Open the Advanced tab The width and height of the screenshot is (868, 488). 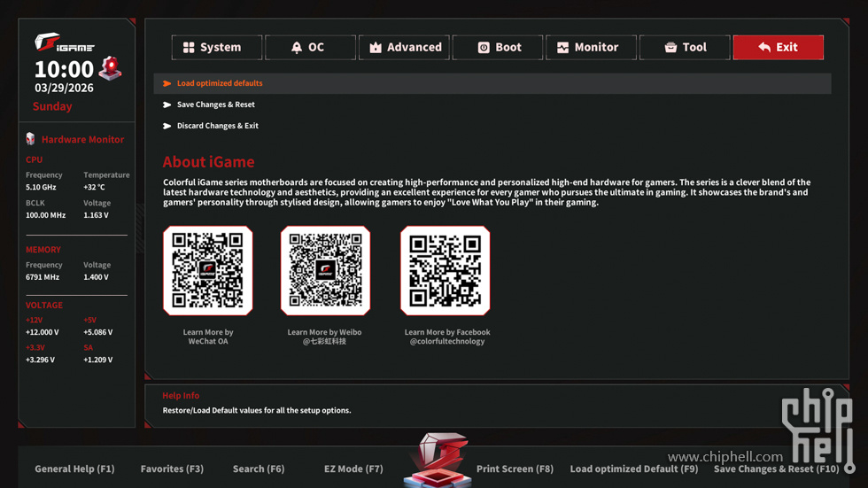[404, 48]
